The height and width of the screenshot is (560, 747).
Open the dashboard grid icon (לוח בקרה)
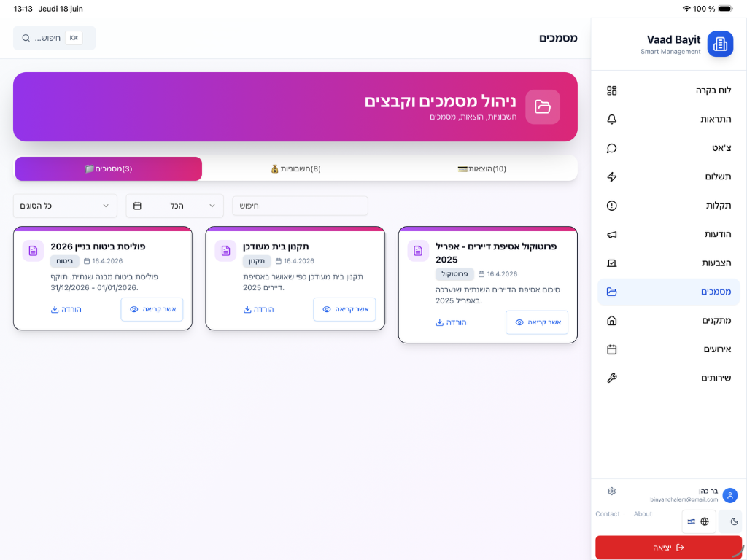click(x=612, y=90)
